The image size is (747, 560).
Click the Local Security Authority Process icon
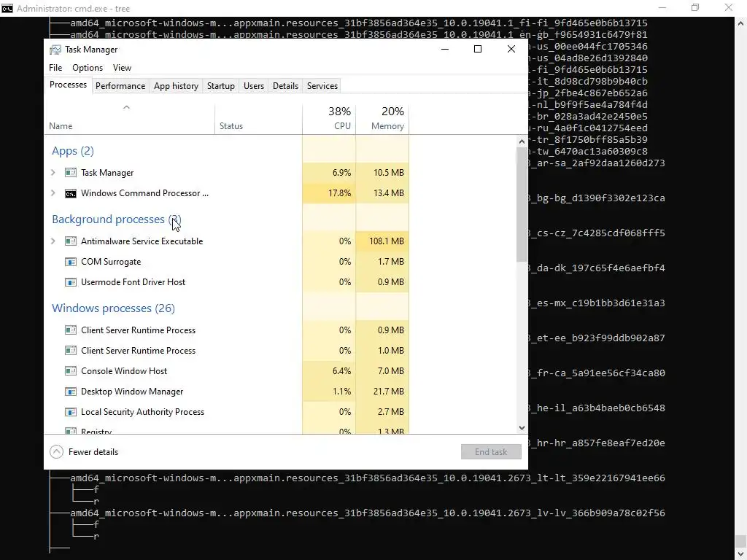pos(71,412)
